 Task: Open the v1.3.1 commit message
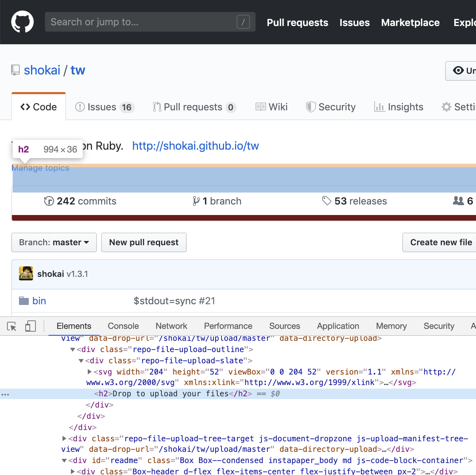coord(78,274)
